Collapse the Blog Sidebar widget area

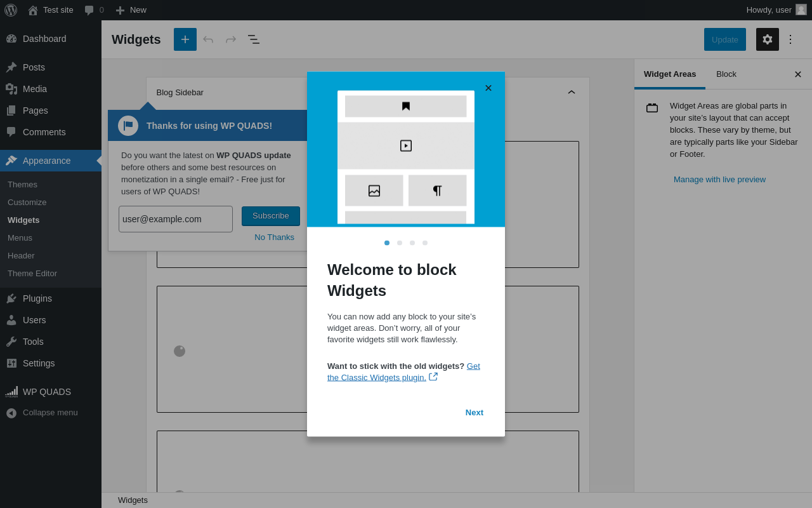point(572,93)
